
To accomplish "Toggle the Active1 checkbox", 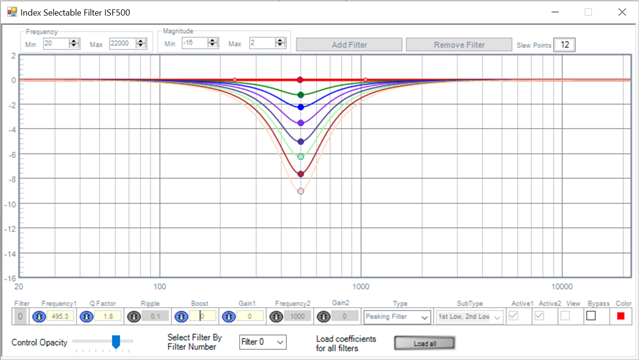I will pyautogui.click(x=513, y=316).
